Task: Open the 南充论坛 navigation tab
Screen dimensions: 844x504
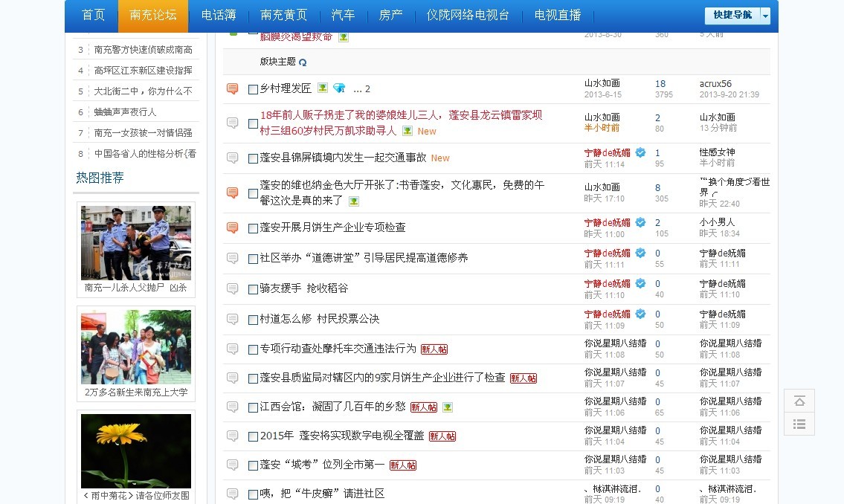Action: [x=153, y=16]
